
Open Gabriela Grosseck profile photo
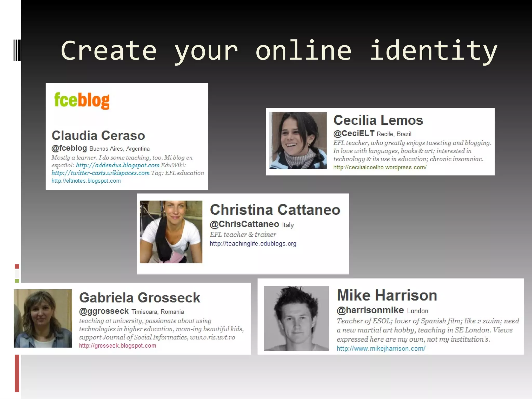43,318
